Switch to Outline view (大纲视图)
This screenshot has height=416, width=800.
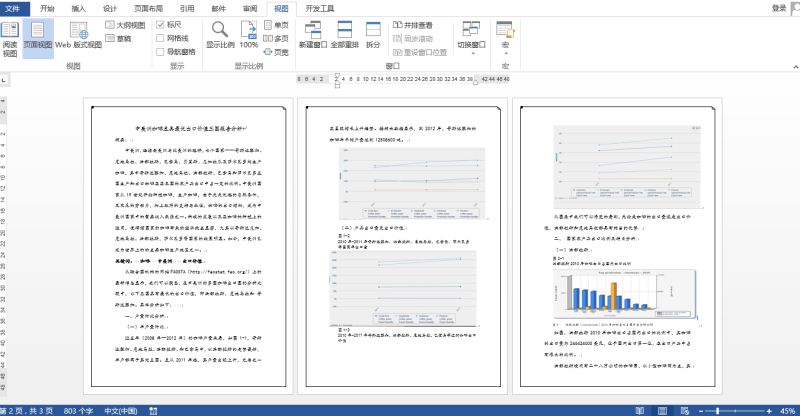pos(124,25)
